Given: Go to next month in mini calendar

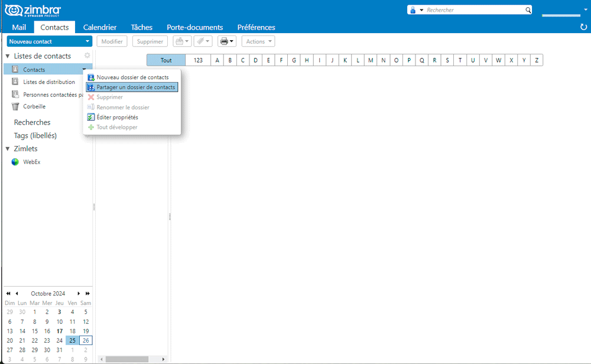Looking at the screenshot, I should 79,294.
